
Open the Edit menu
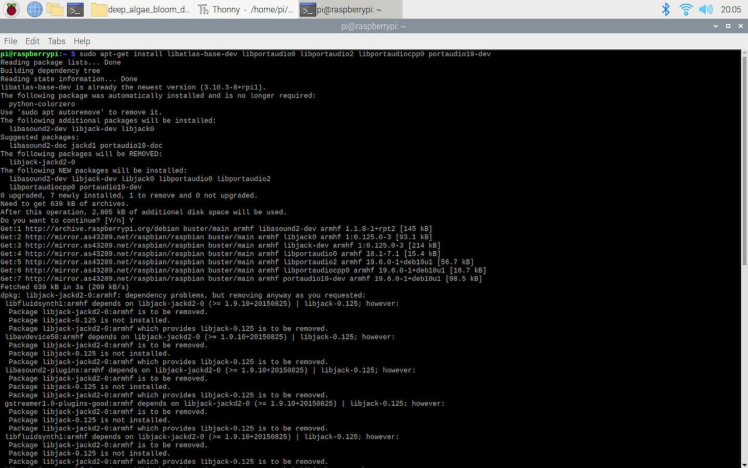coord(32,41)
